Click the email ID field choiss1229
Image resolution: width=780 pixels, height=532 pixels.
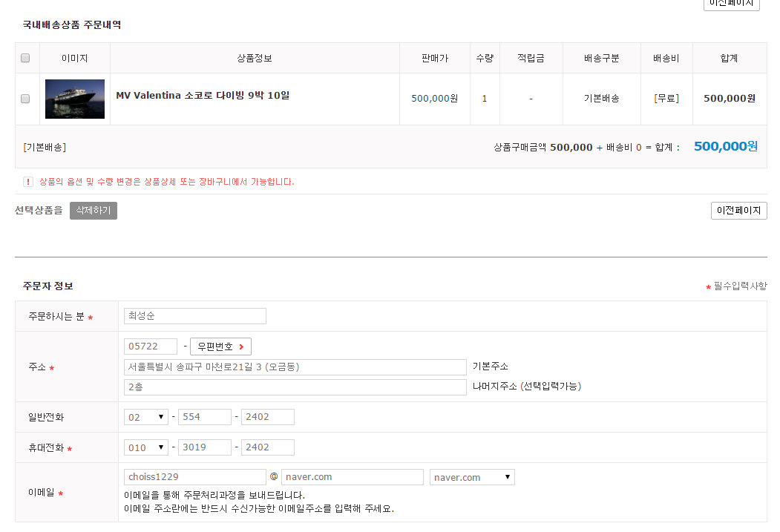(x=195, y=477)
